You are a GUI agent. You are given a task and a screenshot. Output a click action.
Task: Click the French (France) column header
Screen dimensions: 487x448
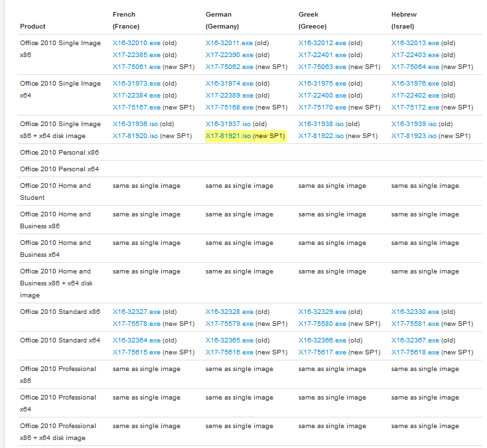coord(126,21)
